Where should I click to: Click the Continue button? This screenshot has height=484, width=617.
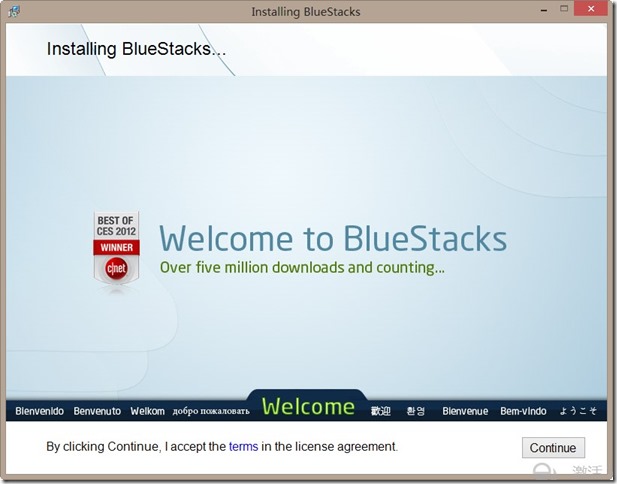(553, 447)
